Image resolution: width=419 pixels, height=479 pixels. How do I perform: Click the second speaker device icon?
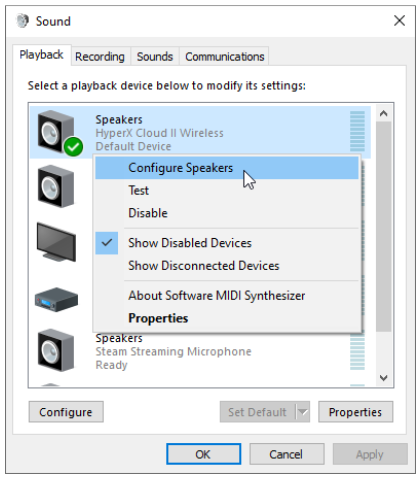tap(55, 186)
